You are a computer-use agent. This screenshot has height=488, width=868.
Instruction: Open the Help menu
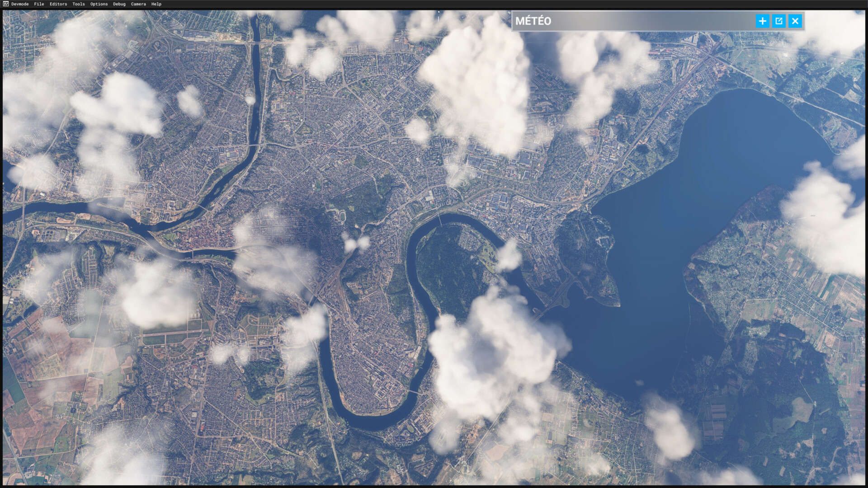point(156,4)
